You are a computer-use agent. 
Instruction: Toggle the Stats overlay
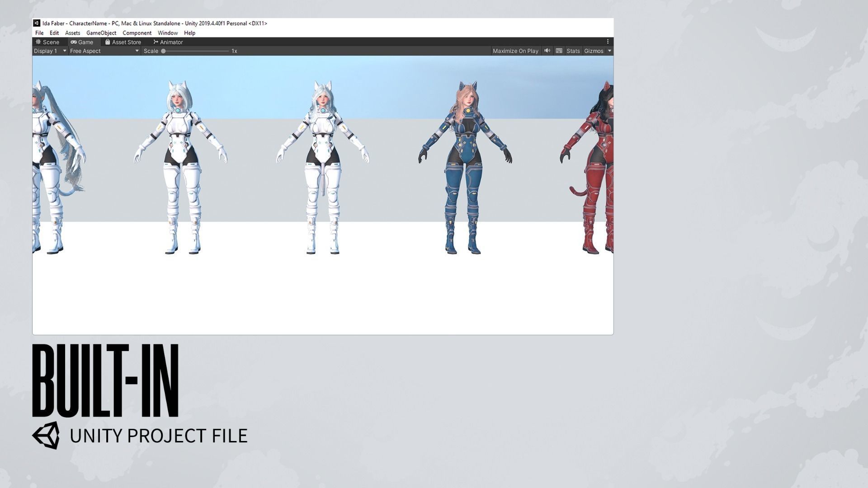click(x=573, y=51)
